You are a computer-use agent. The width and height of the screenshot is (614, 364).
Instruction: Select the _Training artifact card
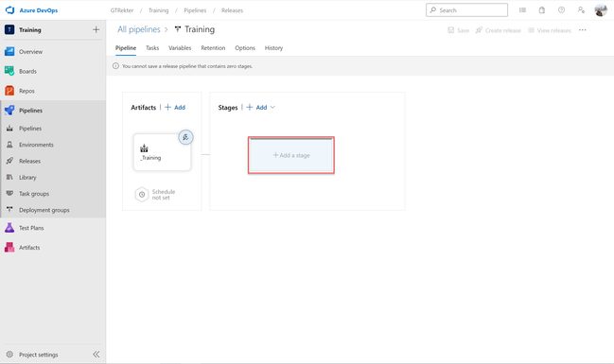[x=162, y=152]
